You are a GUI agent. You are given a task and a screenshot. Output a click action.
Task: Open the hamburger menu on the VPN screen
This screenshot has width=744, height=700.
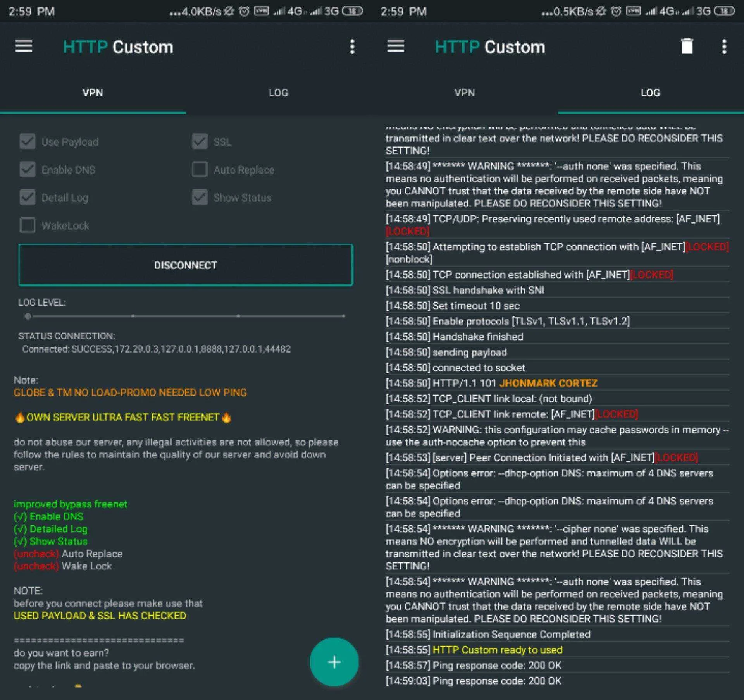pyautogui.click(x=24, y=46)
